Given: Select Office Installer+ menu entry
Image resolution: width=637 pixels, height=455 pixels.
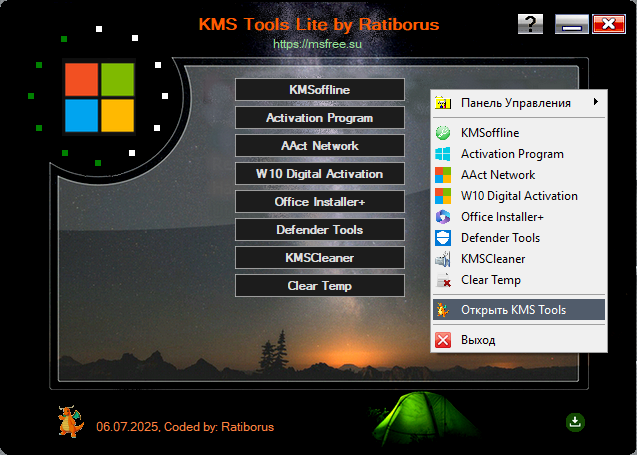Looking at the screenshot, I should pos(519,217).
